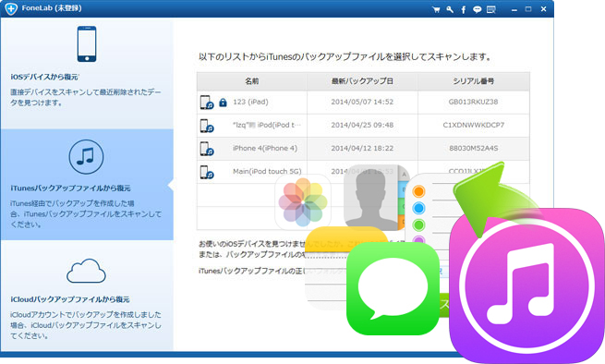
Task: Close the FoneLab window
Action: click(543, 9)
